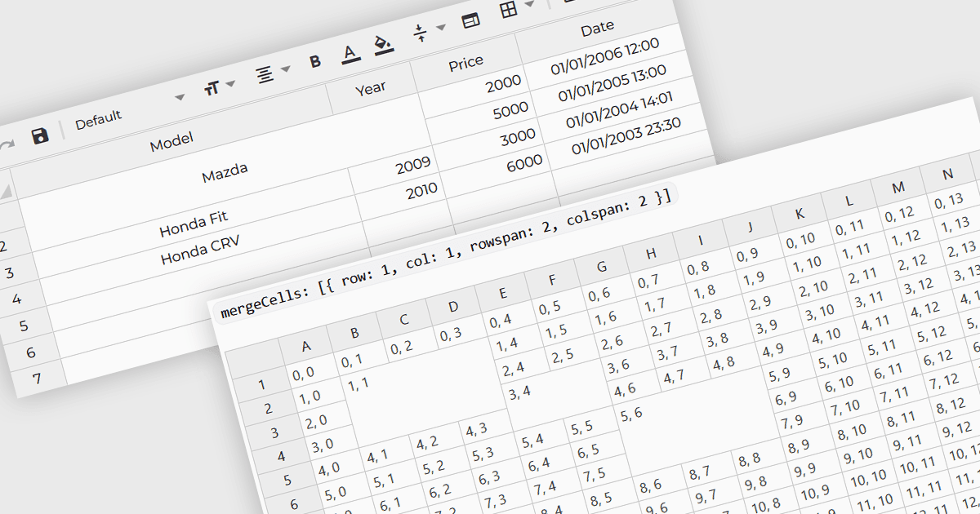Apply the cell fill color bucket
This screenshot has width=980, height=514.
(x=384, y=44)
